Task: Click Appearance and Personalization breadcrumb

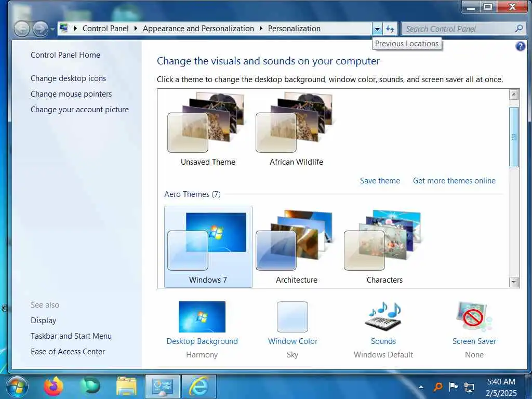Action: point(198,29)
